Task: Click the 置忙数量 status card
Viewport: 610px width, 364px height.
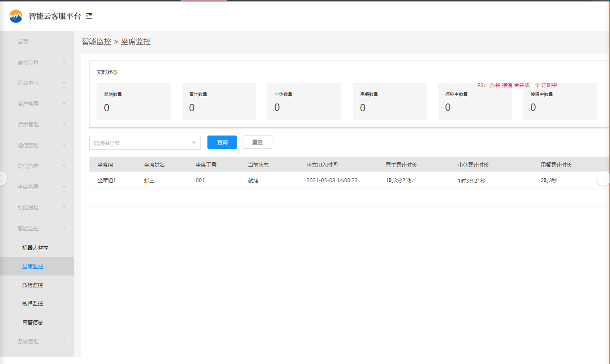Action: [x=219, y=101]
